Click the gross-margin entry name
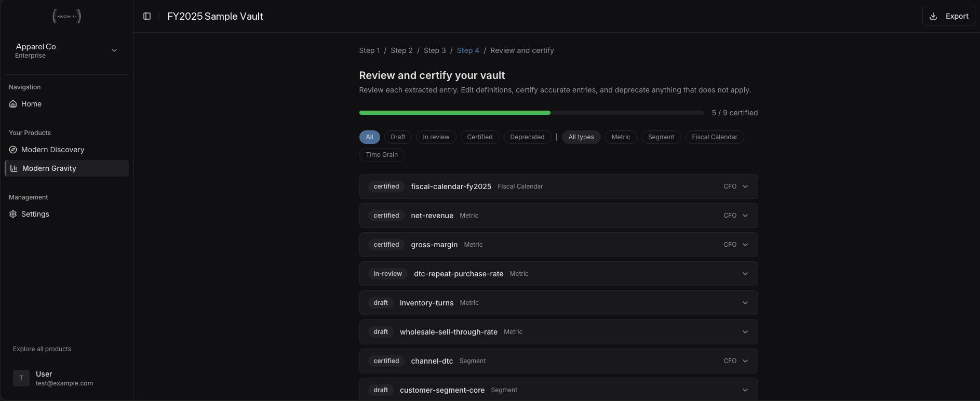 click(434, 245)
